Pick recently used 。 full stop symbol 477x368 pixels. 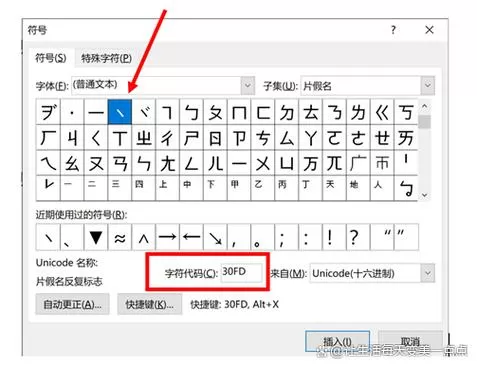coord(263,237)
